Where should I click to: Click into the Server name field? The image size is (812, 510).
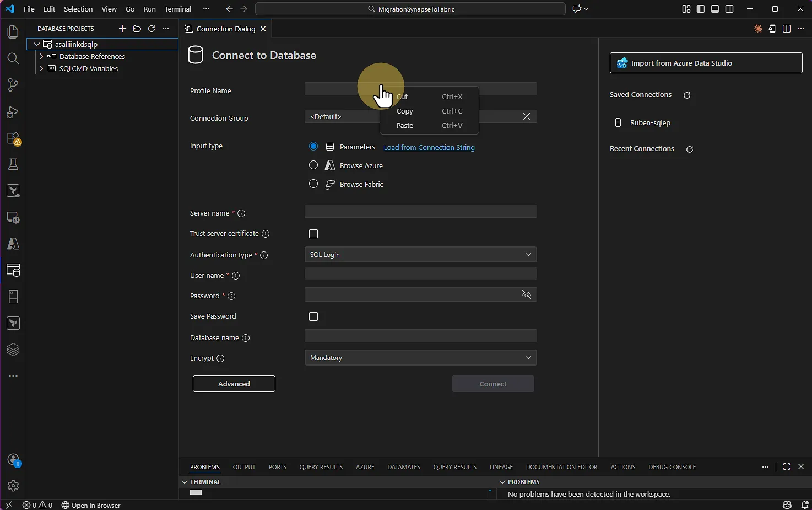click(420, 211)
